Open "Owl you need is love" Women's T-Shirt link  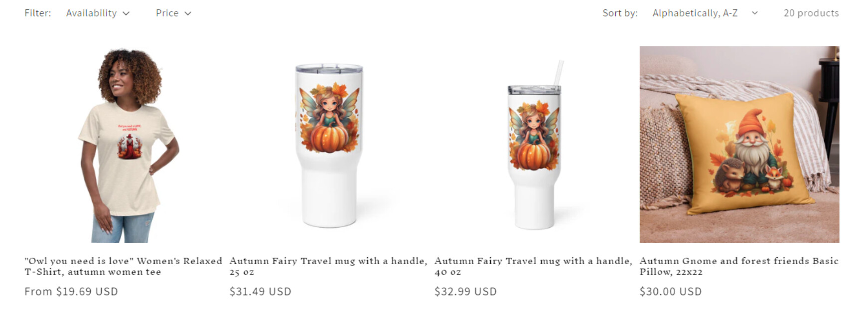[124, 266]
